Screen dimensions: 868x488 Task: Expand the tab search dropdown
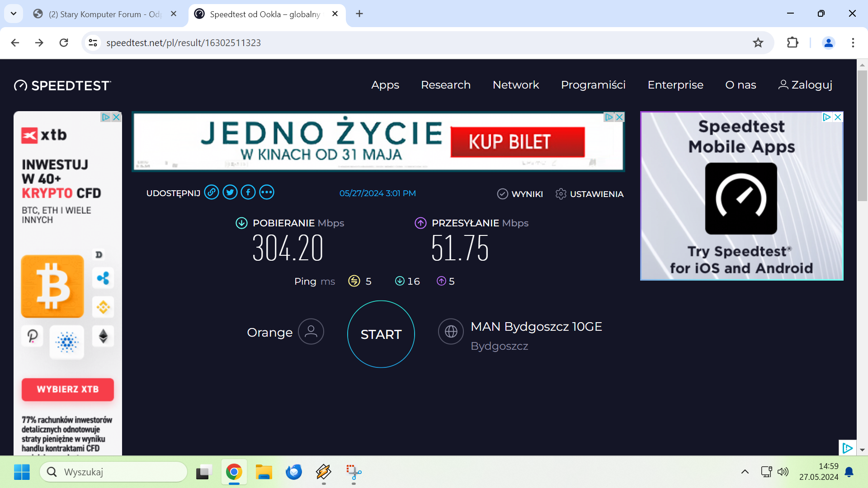[14, 14]
